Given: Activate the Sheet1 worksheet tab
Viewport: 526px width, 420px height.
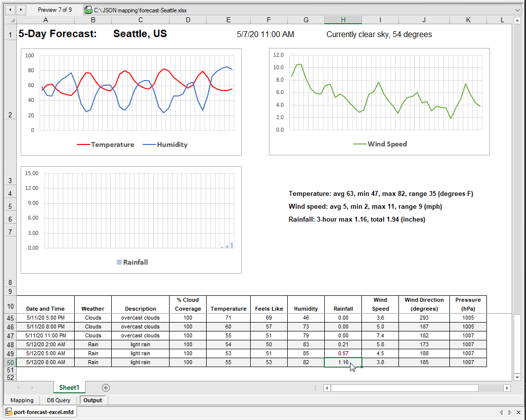Looking at the screenshot, I should [69, 387].
